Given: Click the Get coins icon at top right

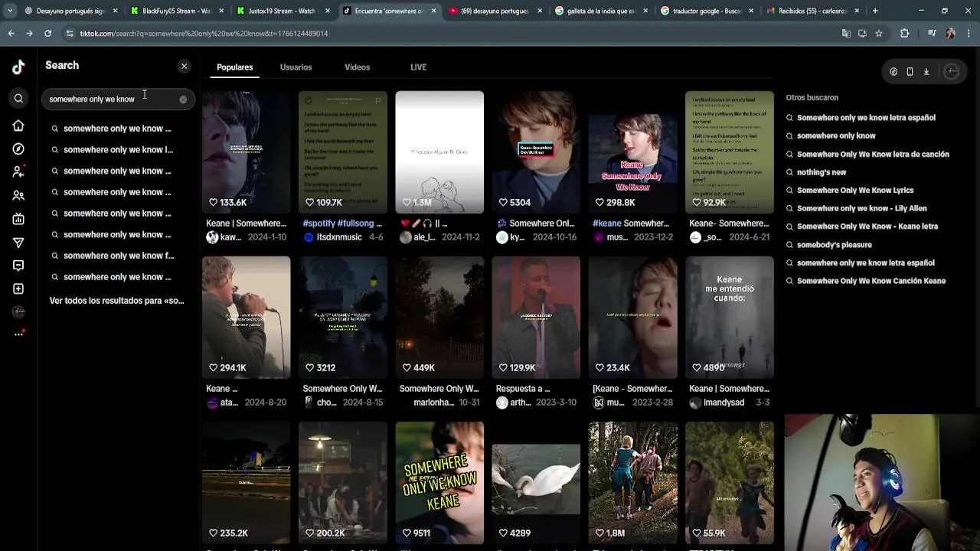Looking at the screenshot, I should click(893, 71).
